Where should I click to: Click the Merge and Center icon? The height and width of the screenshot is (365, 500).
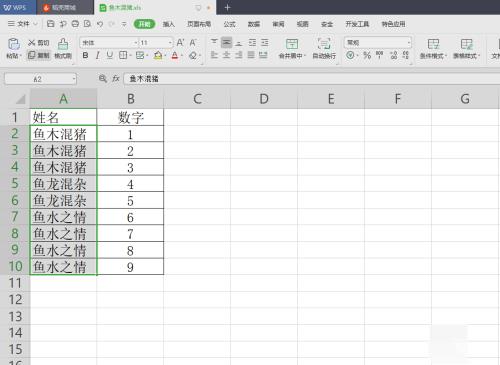292,44
